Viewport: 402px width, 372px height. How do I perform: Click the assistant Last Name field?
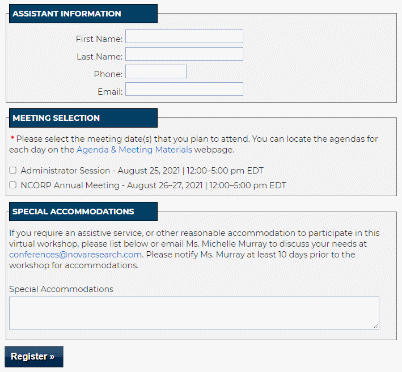tap(184, 54)
